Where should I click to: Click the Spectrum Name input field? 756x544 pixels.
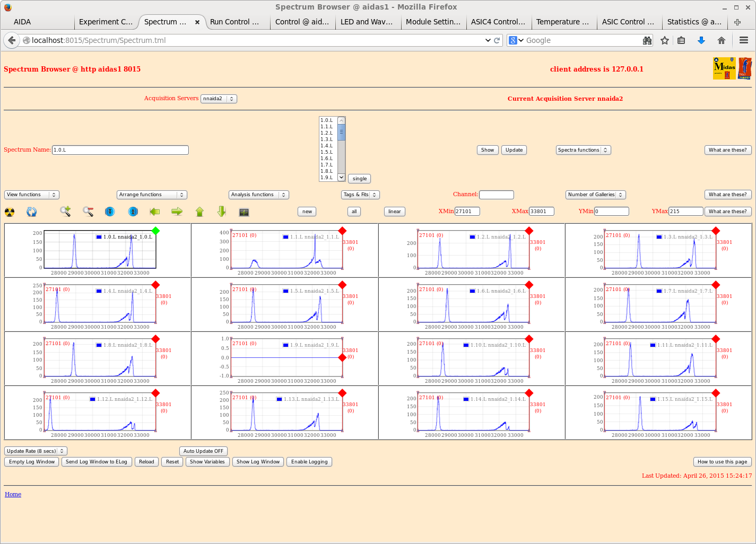(120, 150)
